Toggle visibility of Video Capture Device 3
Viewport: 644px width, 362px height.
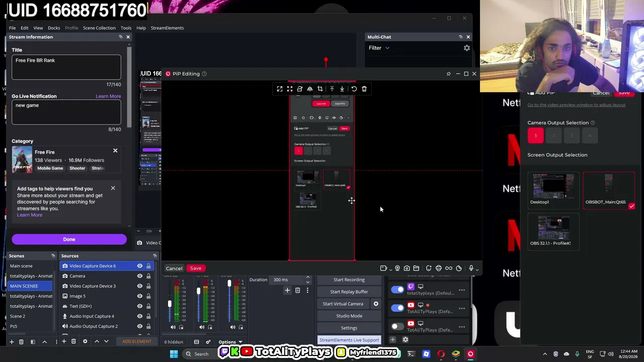pos(140,286)
